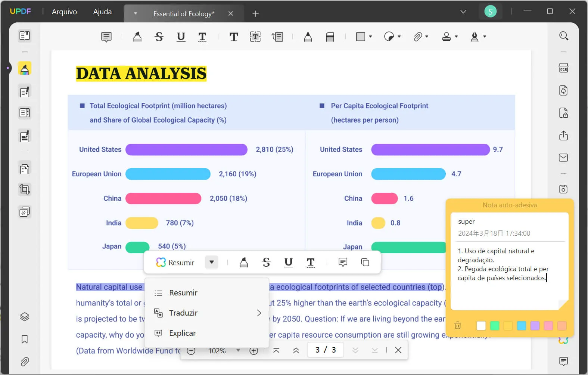Set sticky note color to purple

(535, 326)
